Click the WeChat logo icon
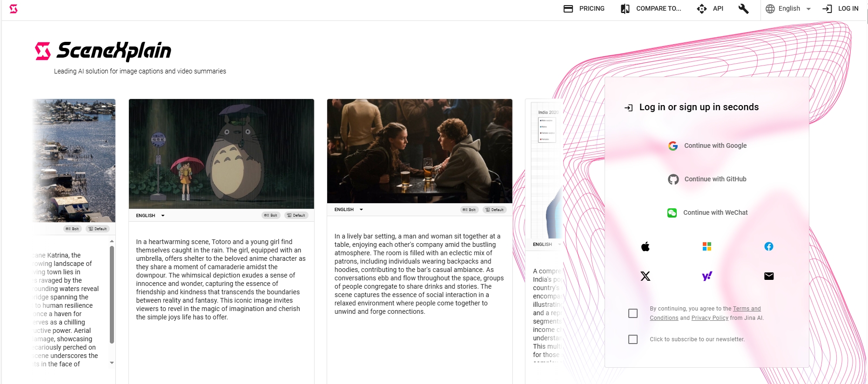This screenshot has height=384, width=868. click(x=672, y=213)
